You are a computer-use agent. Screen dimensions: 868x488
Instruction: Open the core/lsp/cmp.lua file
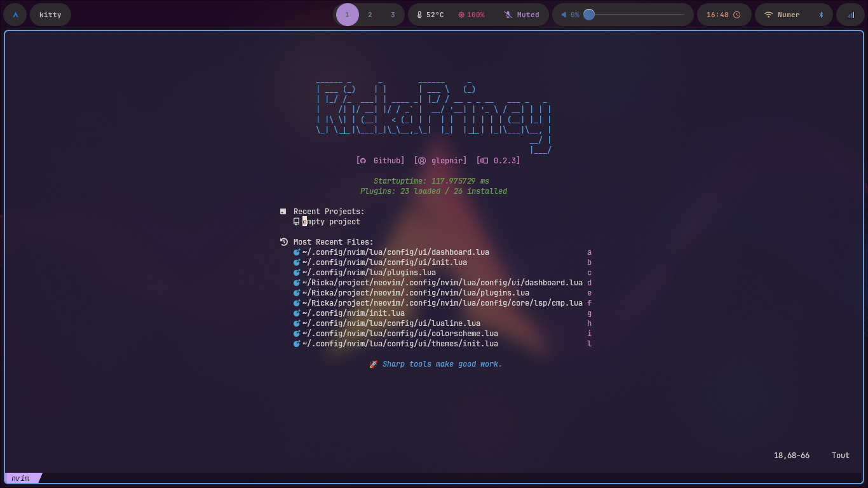[442, 303]
